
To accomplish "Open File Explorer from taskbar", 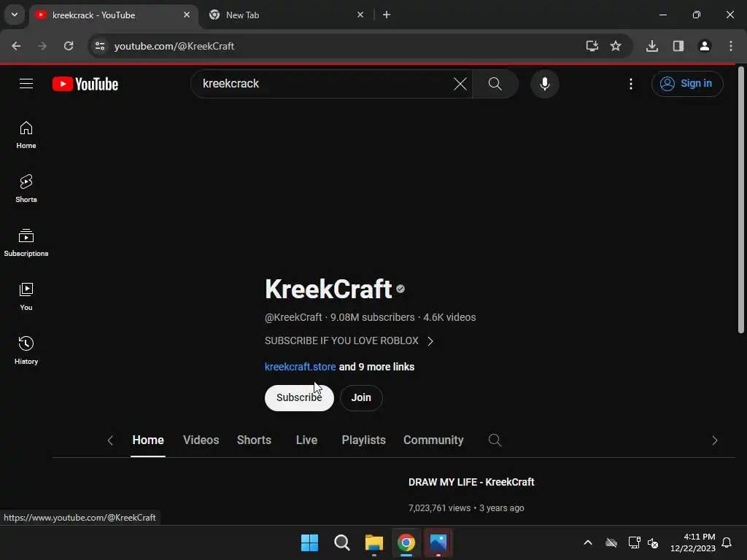I will click(x=374, y=542).
